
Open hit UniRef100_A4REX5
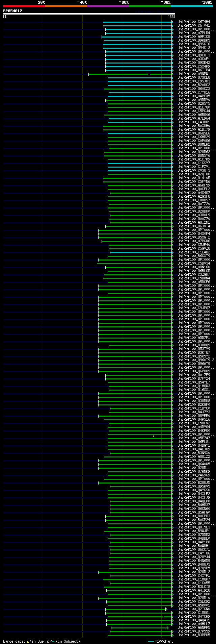pos(194,96)
